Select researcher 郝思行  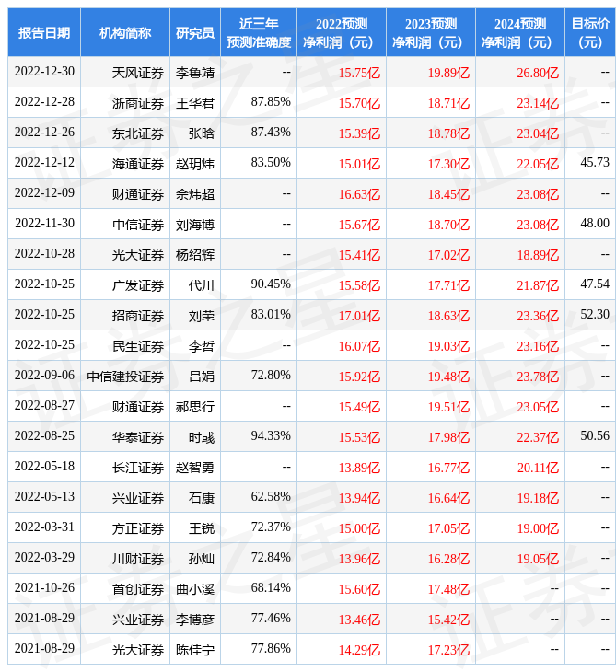click(x=195, y=407)
